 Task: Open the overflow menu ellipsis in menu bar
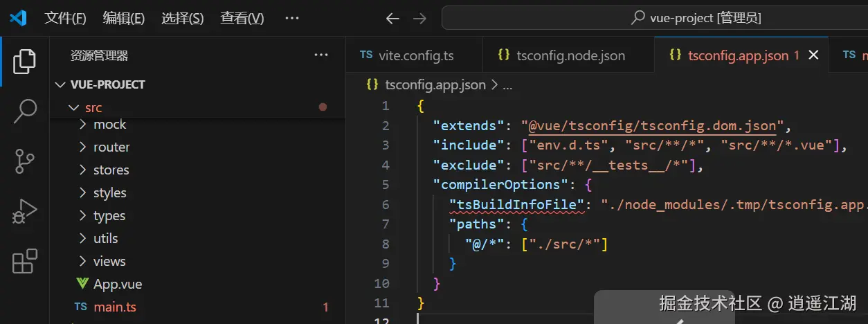click(x=292, y=19)
